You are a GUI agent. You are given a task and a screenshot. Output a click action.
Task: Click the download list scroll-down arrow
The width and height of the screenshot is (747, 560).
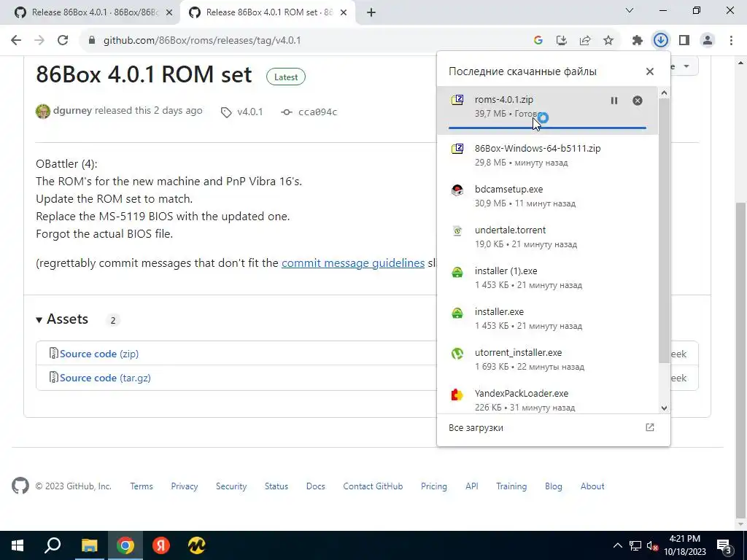pyautogui.click(x=664, y=408)
